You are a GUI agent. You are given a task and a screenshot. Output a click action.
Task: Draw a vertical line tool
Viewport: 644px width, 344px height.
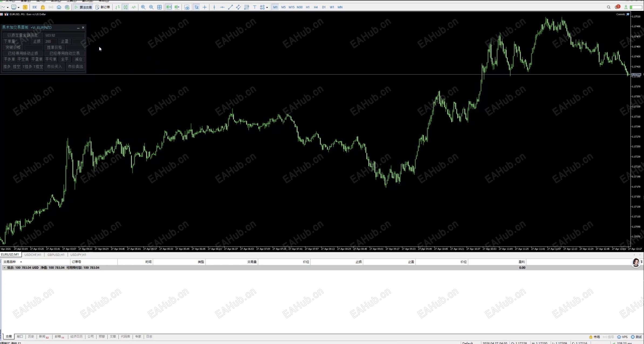(214, 7)
